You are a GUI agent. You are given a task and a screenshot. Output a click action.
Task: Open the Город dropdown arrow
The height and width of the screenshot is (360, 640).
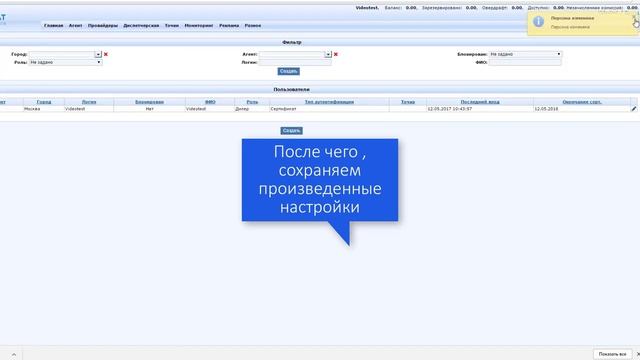[x=98, y=54]
